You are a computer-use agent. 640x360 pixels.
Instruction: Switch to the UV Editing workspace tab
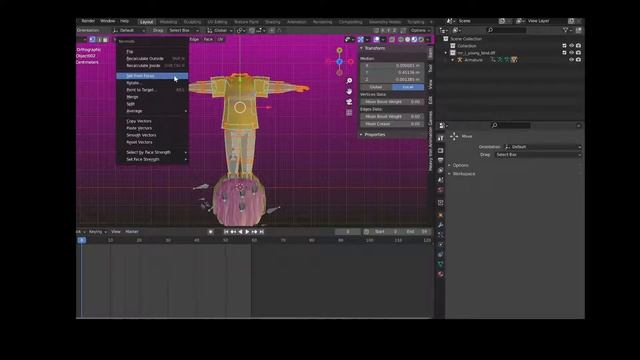click(218, 22)
